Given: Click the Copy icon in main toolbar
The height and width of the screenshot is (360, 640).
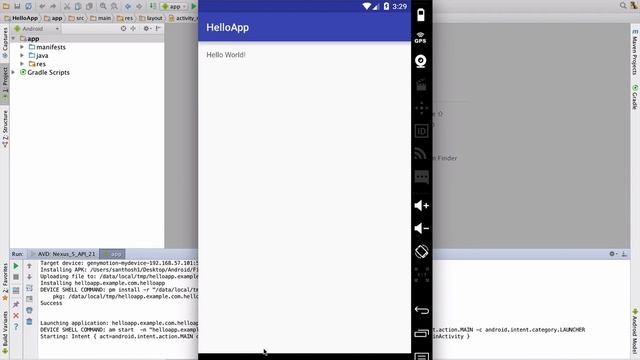Looking at the screenshot, I should [78, 6].
